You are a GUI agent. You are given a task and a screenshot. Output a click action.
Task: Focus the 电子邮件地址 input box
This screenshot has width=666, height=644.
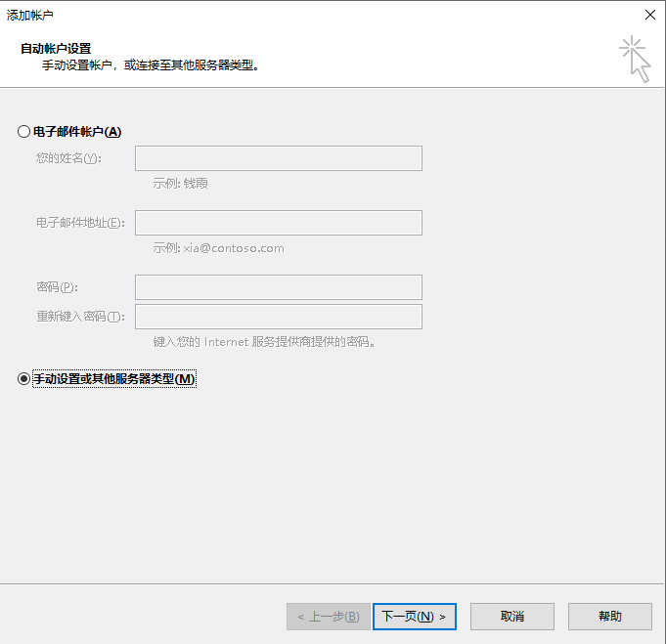(278, 223)
